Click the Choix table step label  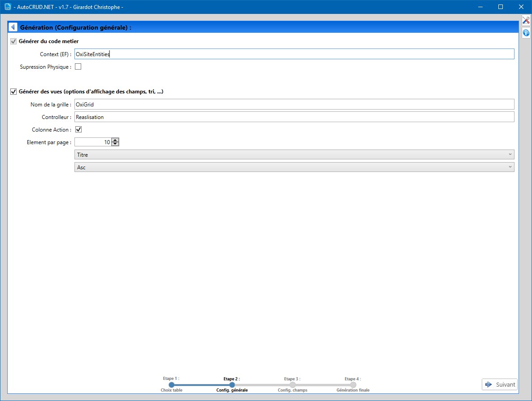(171, 390)
